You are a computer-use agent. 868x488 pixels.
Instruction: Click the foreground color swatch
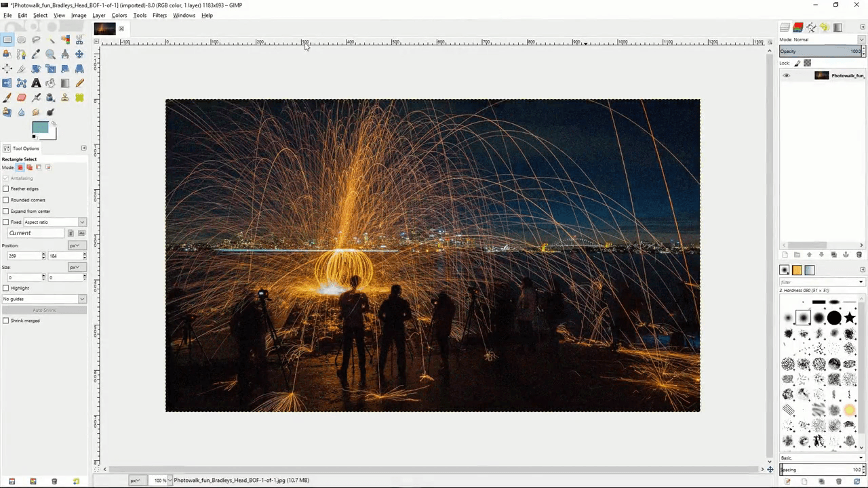pyautogui.click(x=40, y=127)
